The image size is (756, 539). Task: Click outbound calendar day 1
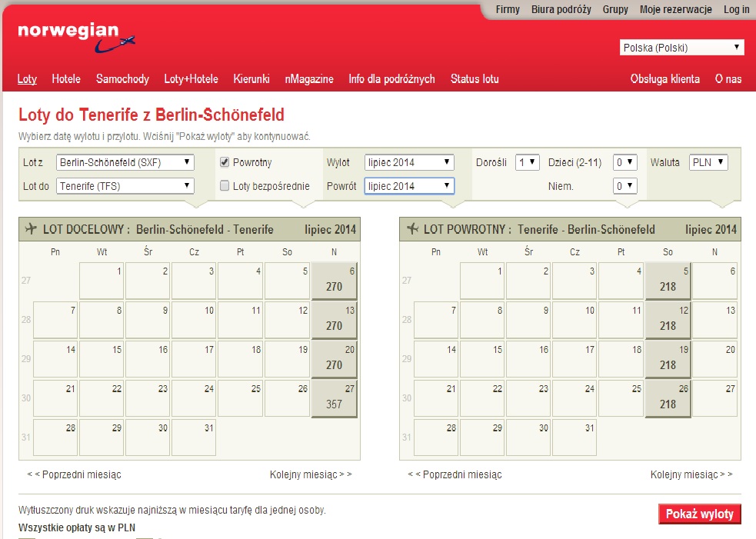coord(102,281)
